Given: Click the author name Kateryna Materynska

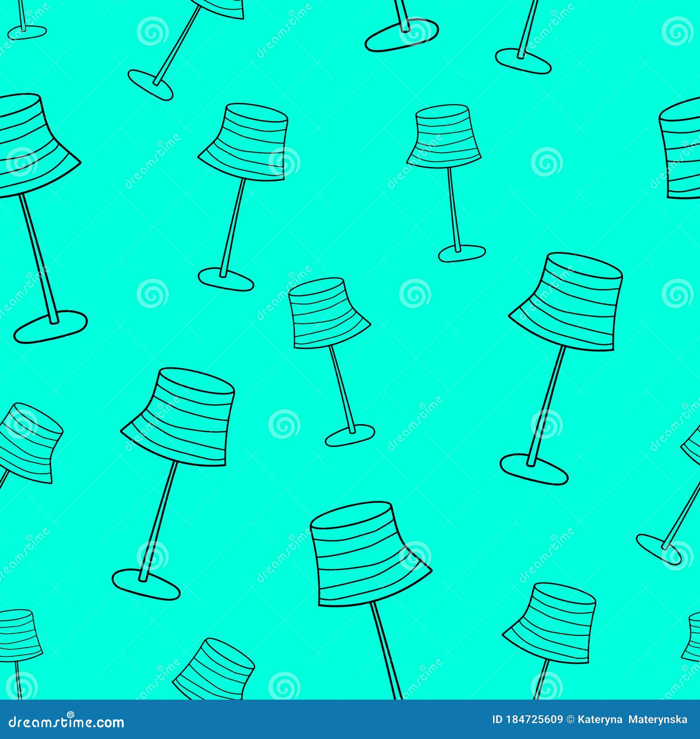Looking at the screenshot, I should point(633,720).
